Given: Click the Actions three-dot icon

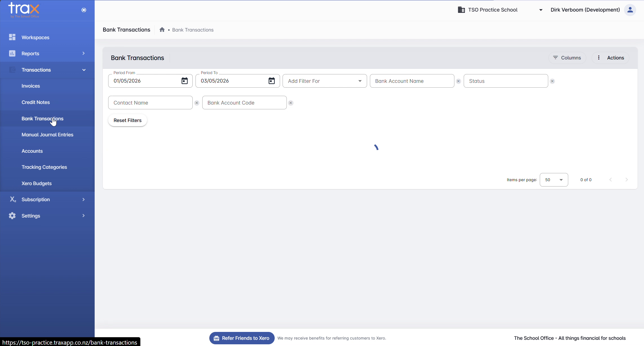Looking at the screenshot, I should tap(599, 57).
